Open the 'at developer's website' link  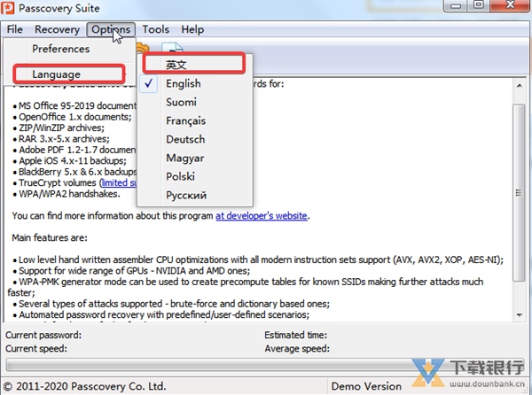[x=261, y=215]
